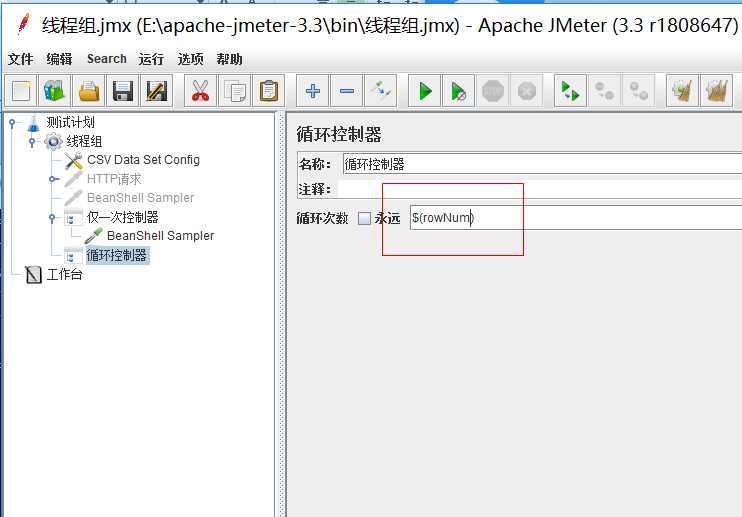Select the disabled HTTP请求 tree item

coord(114,179)
